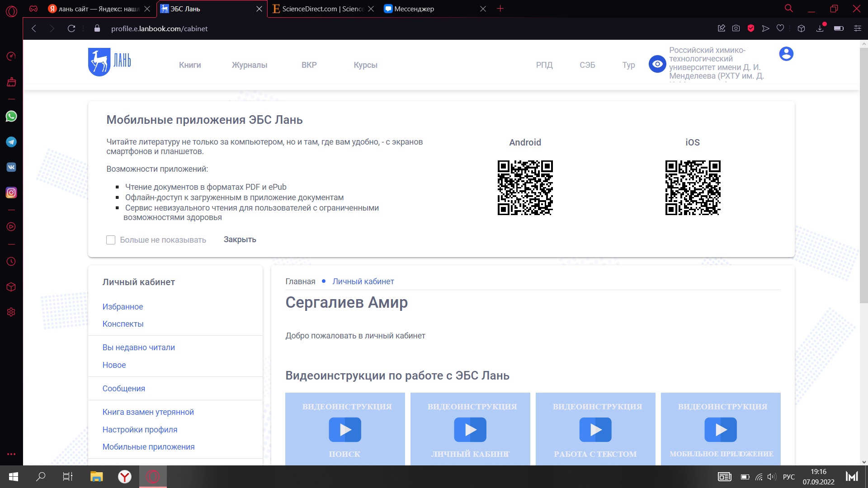The height and width of the screenshot is (488, 868).
Task: Open Мобильные приложения link
Action: (x=148, y=447)
